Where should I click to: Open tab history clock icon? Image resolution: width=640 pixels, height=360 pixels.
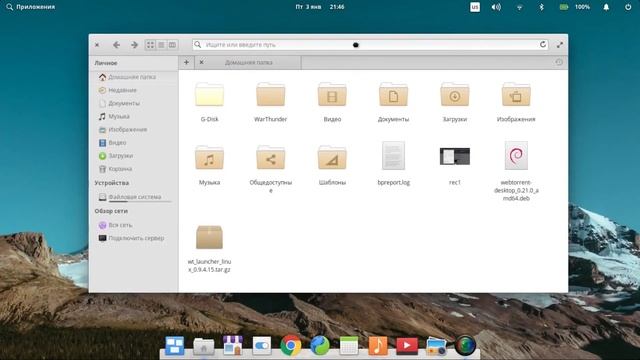point(559,62)
